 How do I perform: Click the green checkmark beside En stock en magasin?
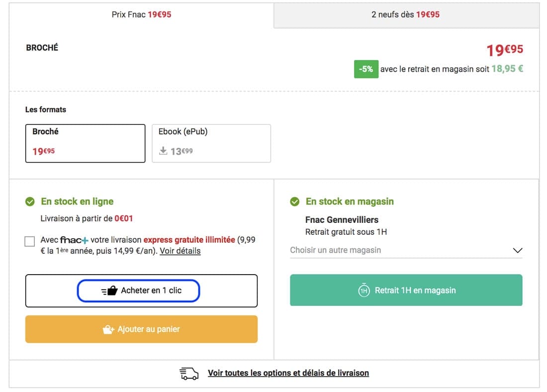(295, 201)
